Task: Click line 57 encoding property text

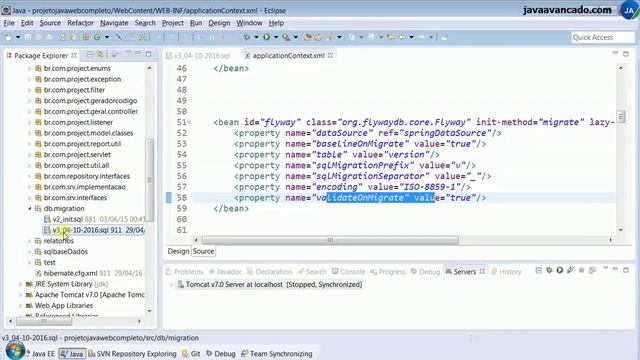Action: tap(352, 187)
